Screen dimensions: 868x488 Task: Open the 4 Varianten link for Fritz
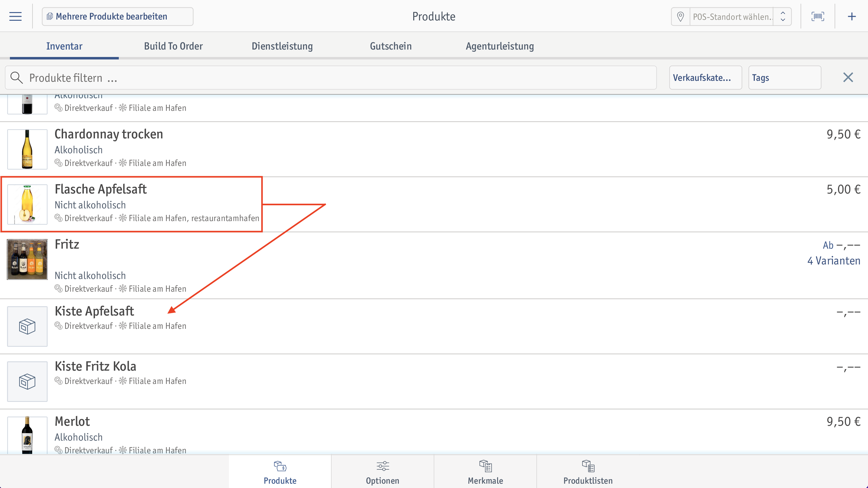(834, 261)
